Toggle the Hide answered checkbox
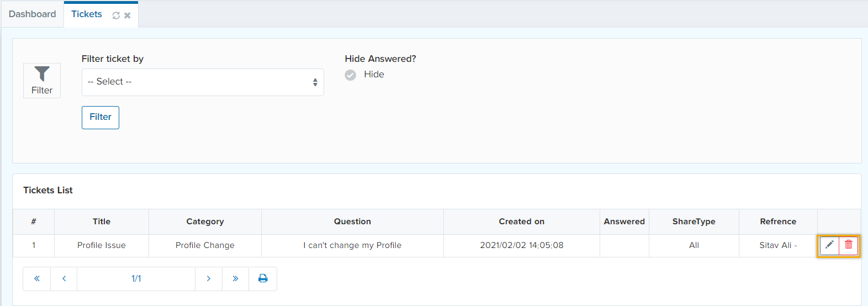 coord(351,75)
